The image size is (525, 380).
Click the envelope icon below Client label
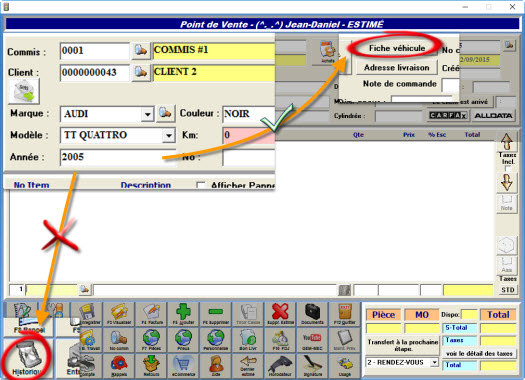[24, 91]
